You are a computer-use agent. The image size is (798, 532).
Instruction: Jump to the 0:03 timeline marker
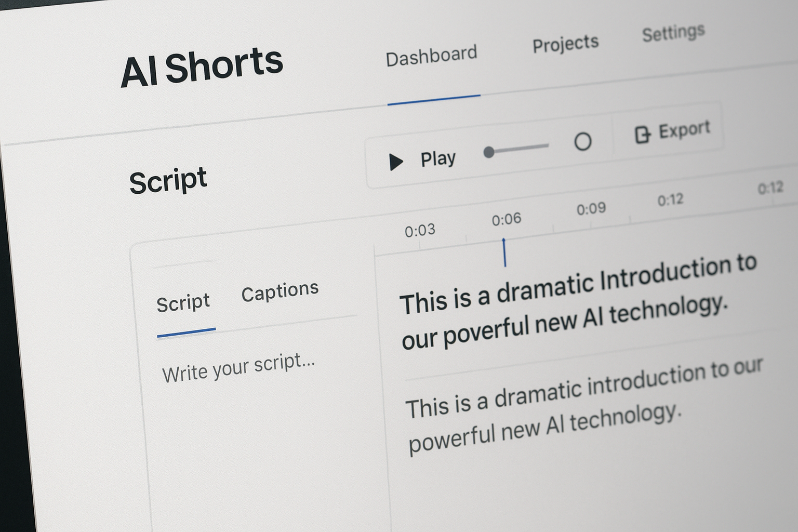click(x=420, y=230)
